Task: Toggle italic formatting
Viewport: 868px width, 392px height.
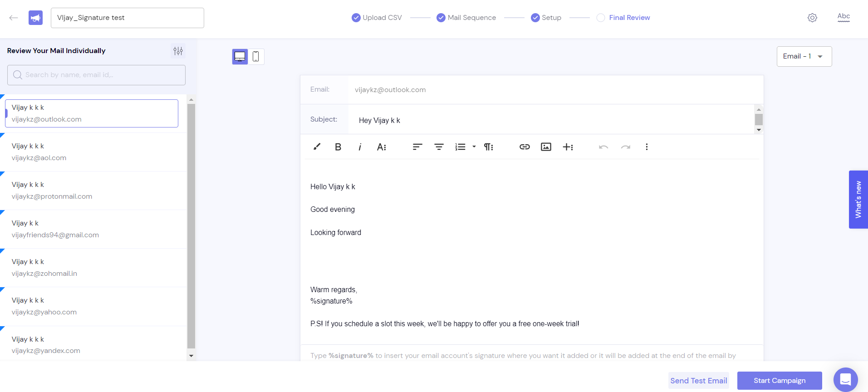Action: 360,147
